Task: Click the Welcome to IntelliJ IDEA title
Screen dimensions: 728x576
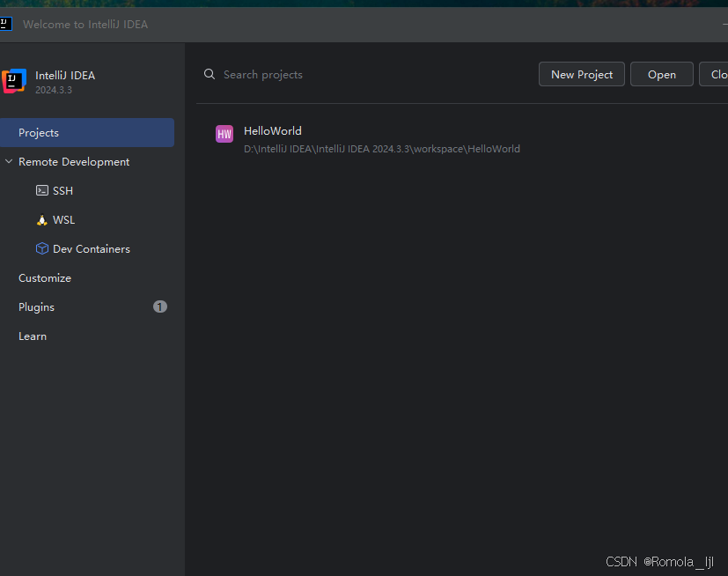Action: click(x=85, y=24)
